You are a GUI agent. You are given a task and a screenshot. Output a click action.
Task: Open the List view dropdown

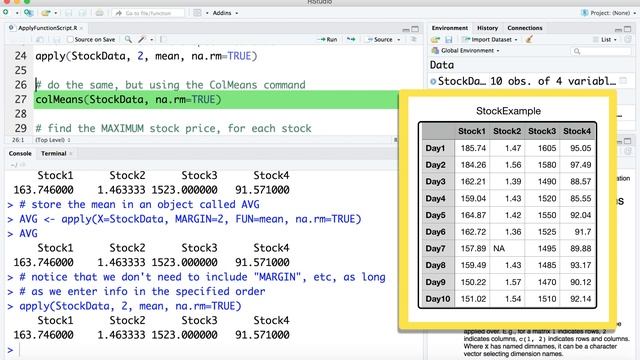coord(605,40)
